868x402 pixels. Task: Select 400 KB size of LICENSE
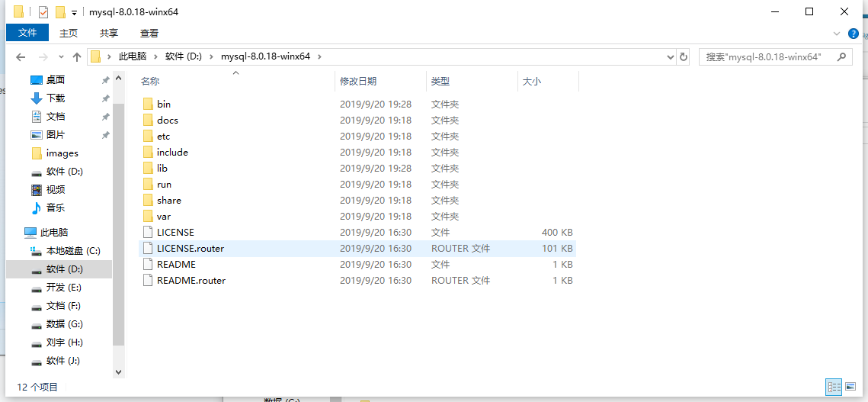(557, 233)
